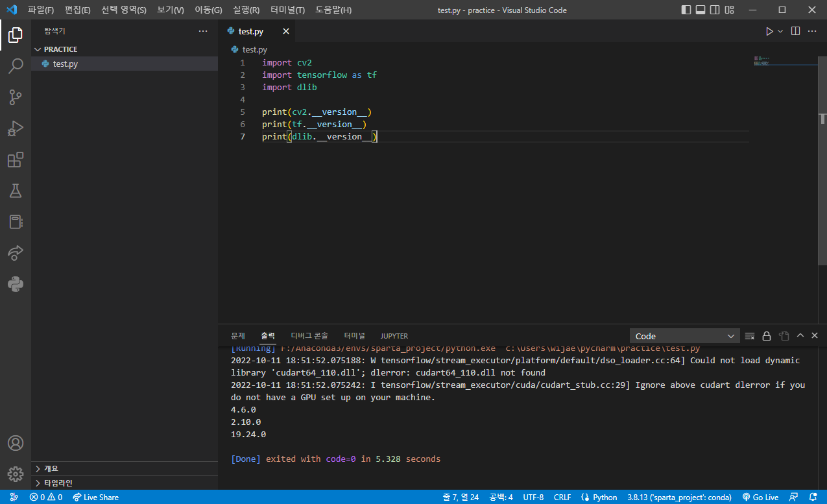This screenshot has width=827, height=504.
Task: Toggle bottom panel layout
Action: pyautogui.click(x=701, y=10)
